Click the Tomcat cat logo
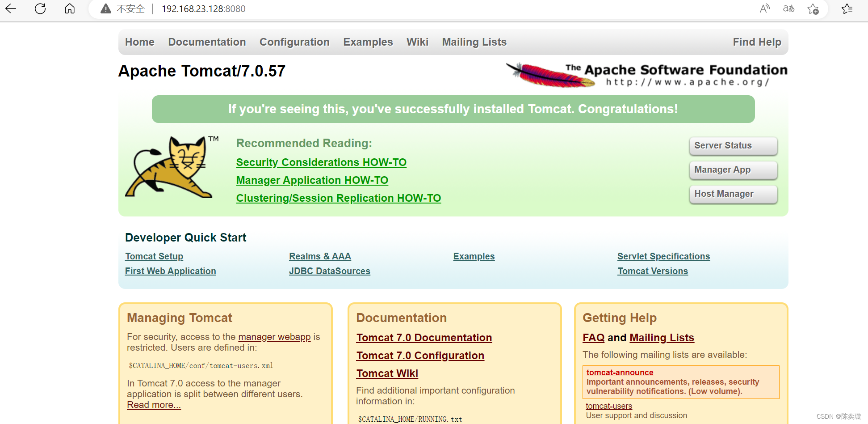This screenshot has height=424, width=868. 172,167
